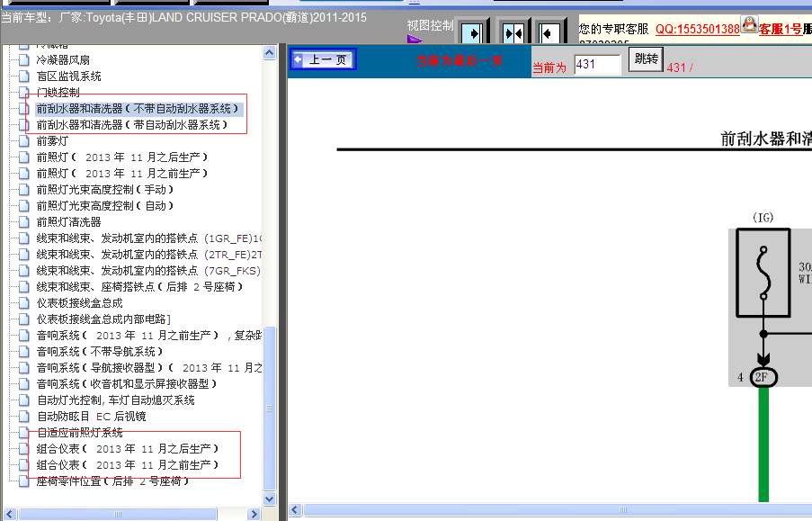
Task: Click the tree panel vertical scroll down arrow
Action: pyautogui.click(x=269, y=499)
